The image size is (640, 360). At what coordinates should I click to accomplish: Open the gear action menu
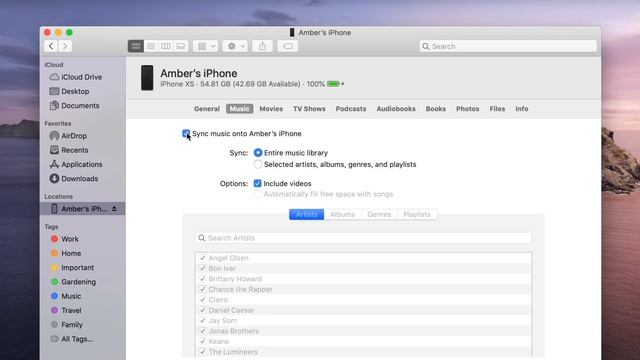(236, 46)
